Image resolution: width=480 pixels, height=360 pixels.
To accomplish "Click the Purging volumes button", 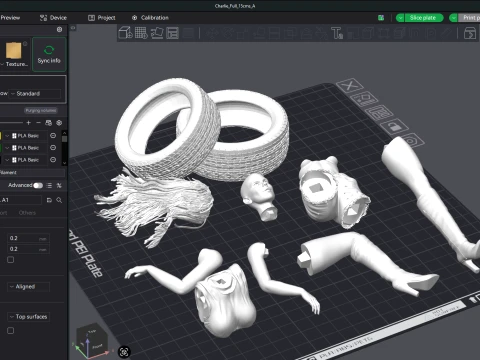I will click(x=41, y=110).
